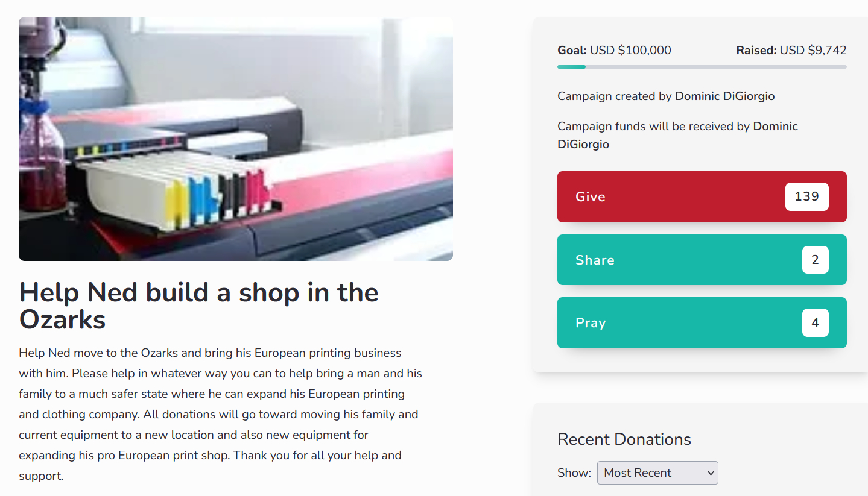Click the teal Share button
The width and height of the screenshot is (868, 496).
(702, 260)
